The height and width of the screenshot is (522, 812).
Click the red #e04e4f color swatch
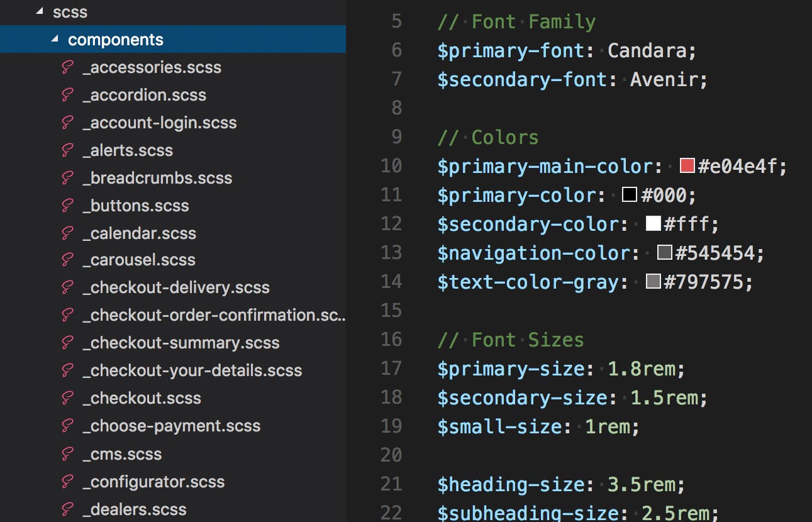point(687,166)
